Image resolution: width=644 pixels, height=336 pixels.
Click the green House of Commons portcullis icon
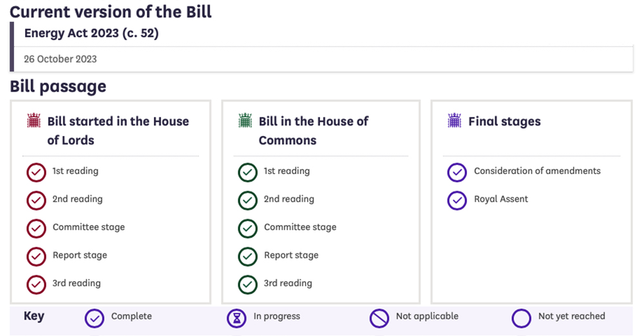(x=245, y=121)
